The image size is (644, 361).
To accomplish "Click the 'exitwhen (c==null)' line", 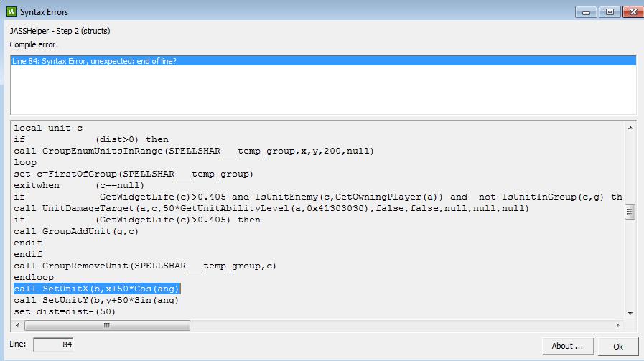I will pos(79,185).
